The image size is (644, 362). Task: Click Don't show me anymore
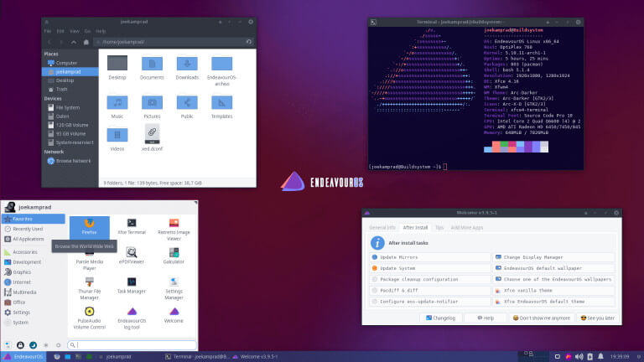click(541, 318)
